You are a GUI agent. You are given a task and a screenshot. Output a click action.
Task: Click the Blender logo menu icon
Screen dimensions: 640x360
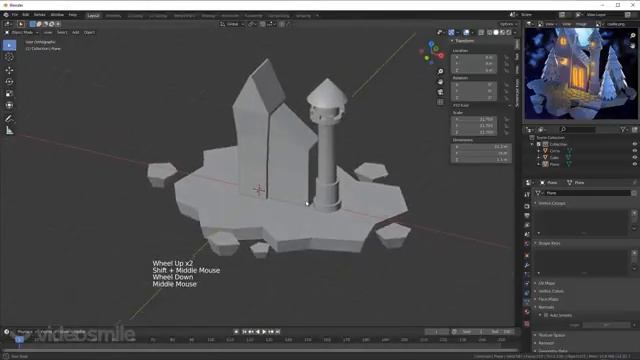tap(6, 15)
